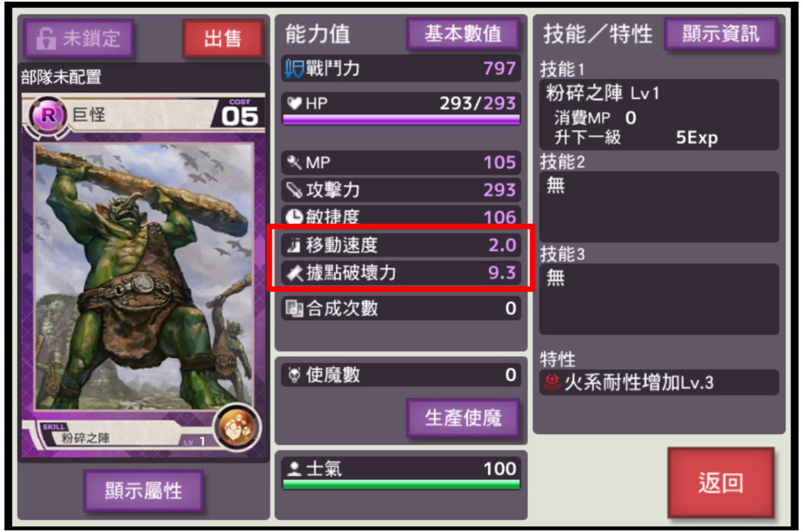The image size is (803, 532).
Task: Click the cards icon for 合成次數
Action: 294,308
